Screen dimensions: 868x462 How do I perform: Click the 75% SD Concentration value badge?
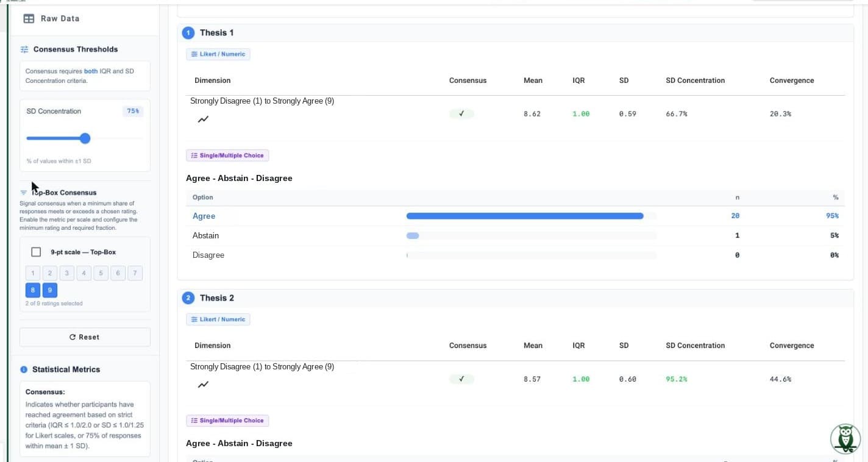tap(132, 111)
